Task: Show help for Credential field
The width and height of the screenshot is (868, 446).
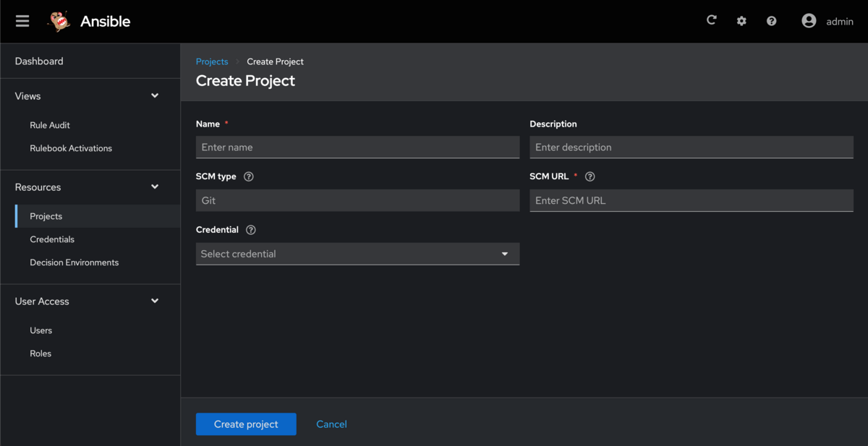Action: coord(251,230)
